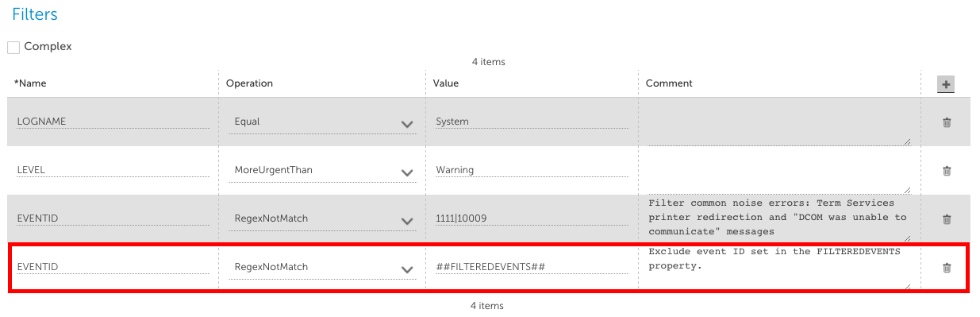Click the ##FILTEREDEVENTS## value field
This screenshot has height=317, width=980.
pos(532,267)
